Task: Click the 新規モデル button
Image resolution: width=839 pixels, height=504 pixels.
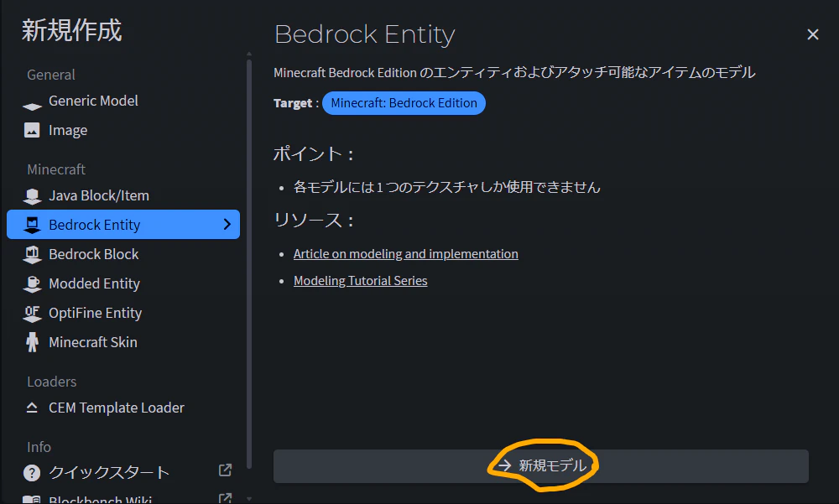Action: (x=541, y=466)
